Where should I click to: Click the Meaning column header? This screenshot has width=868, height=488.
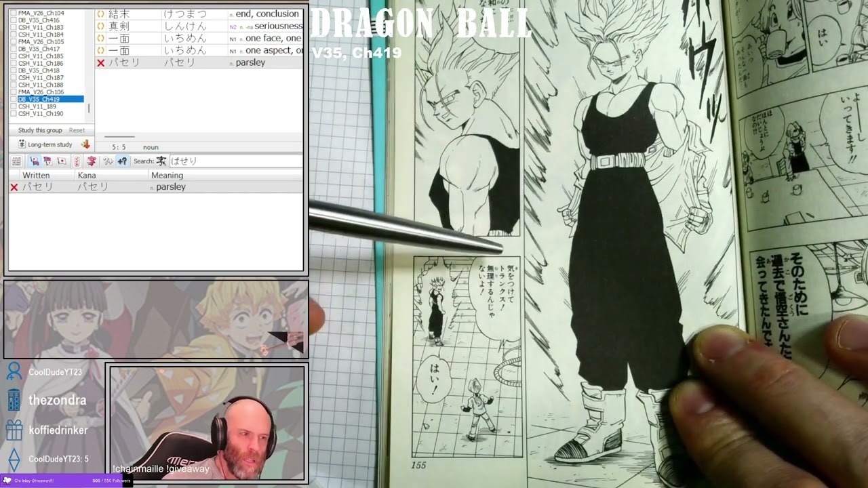[x=167, y=176]
